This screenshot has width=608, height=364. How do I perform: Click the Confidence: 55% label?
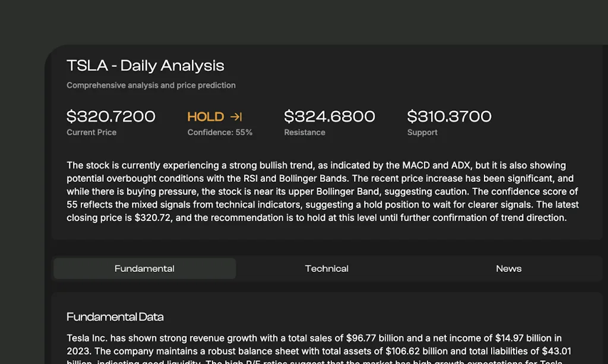[220, 132]
